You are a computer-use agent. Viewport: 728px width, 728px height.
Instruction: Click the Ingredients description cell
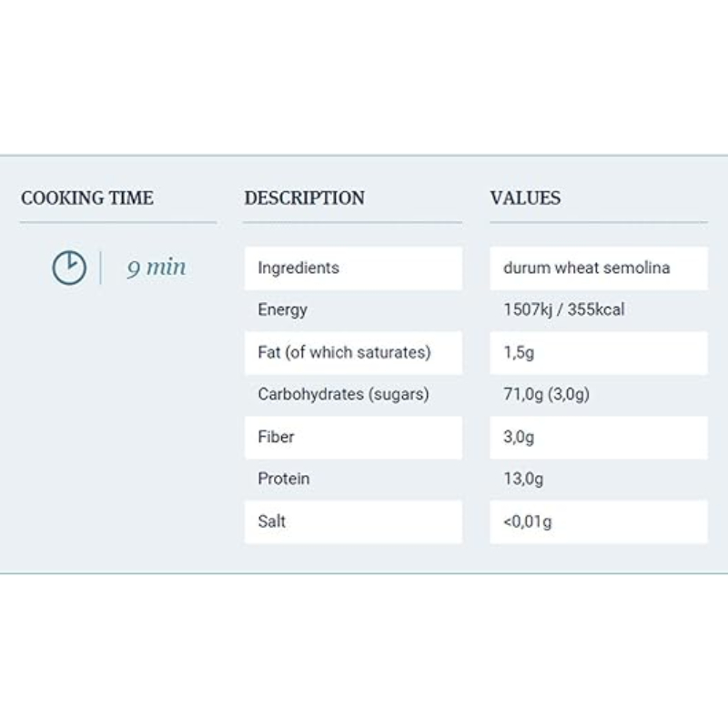(x=352, y=268)
